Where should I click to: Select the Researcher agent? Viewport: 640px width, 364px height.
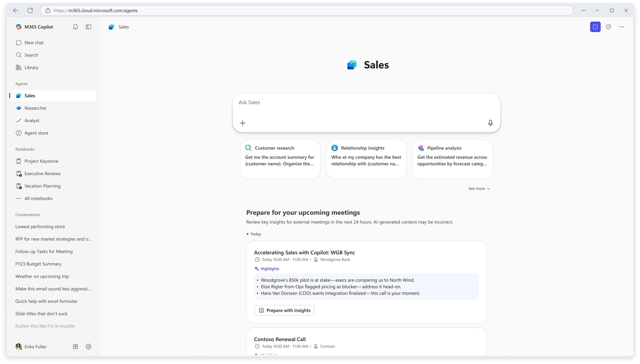click(35, 108)
